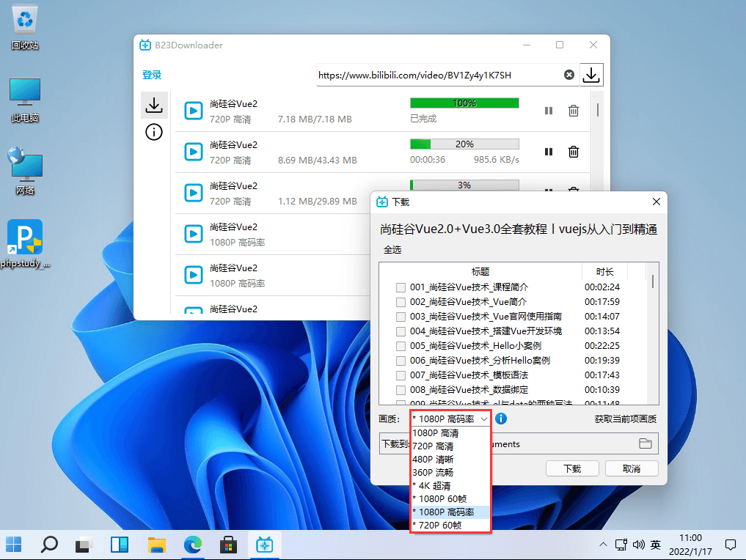The image size is (746, 560).
Task: Select 4K 超清 quality option
Action: (450, 486)
